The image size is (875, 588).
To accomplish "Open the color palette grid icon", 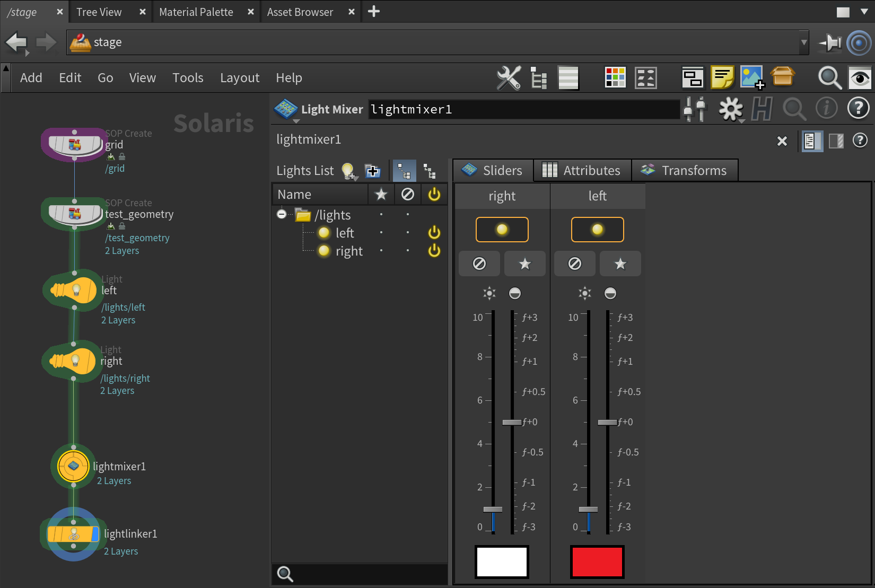I will 615,78.
